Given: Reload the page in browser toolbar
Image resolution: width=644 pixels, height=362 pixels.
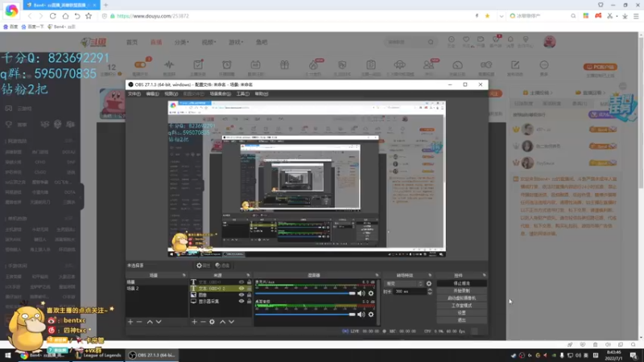Looking at the screenshot, I should (52, 16).
